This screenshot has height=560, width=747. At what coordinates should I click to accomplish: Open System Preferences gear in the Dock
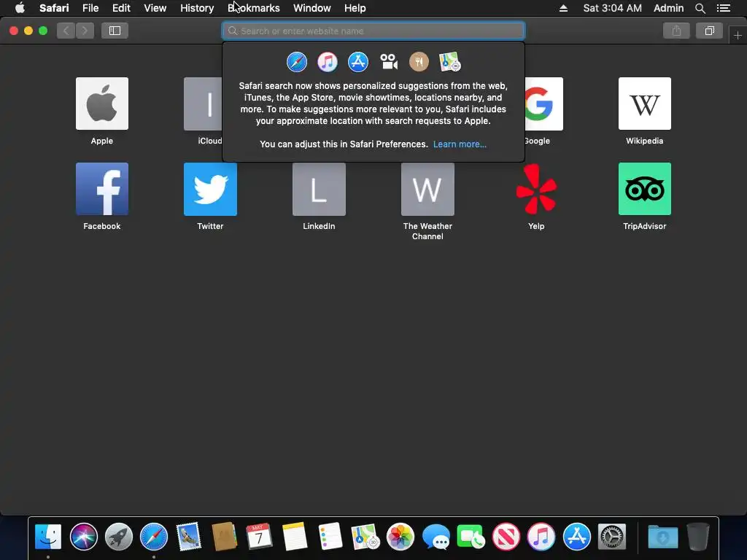(x=612, y=537)
